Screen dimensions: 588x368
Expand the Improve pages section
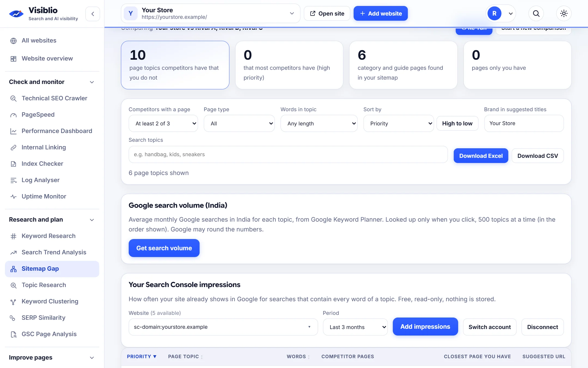[x=92, y=358]
